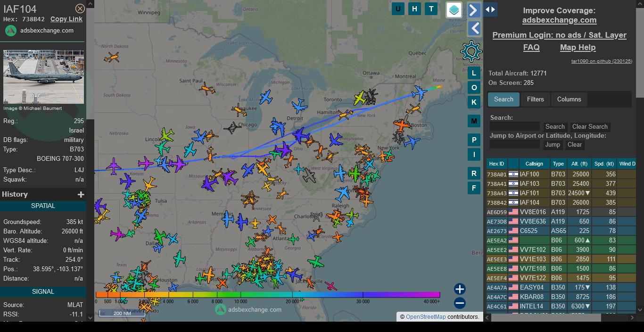The height and width of the screenshot is (332, 644).
Task: Select VV8E016 row in aircraft table
Action: click(561, 212)
